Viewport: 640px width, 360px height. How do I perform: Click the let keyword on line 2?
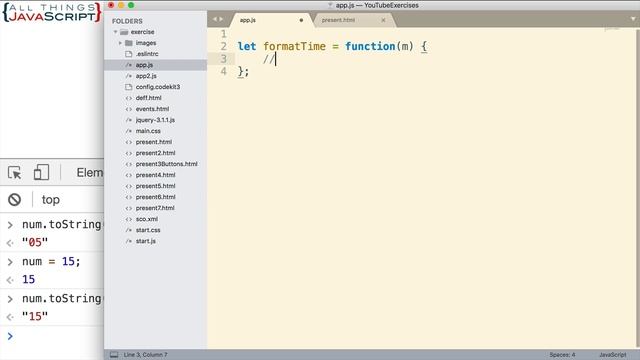(247, 47)
